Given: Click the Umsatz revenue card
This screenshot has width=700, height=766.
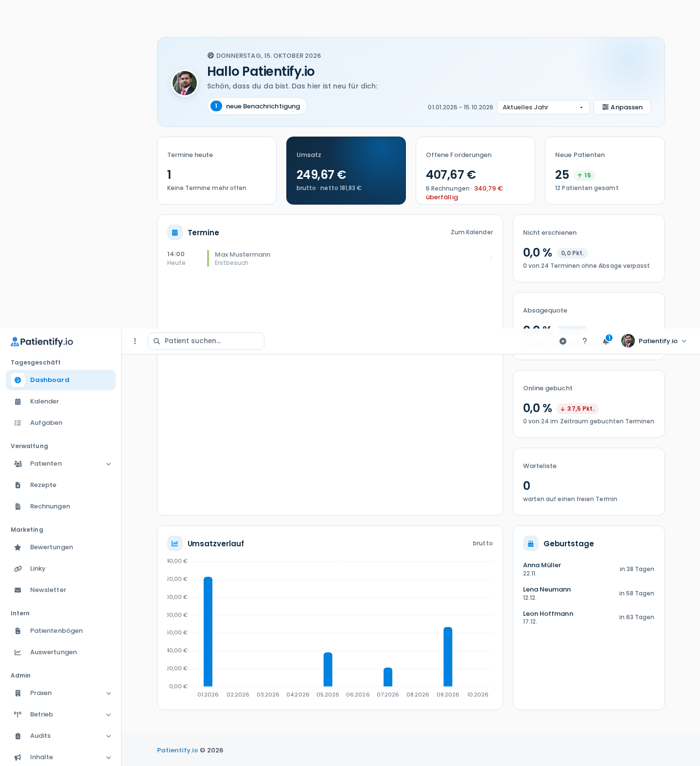Looking at the screenshot, I should point(346,171).
